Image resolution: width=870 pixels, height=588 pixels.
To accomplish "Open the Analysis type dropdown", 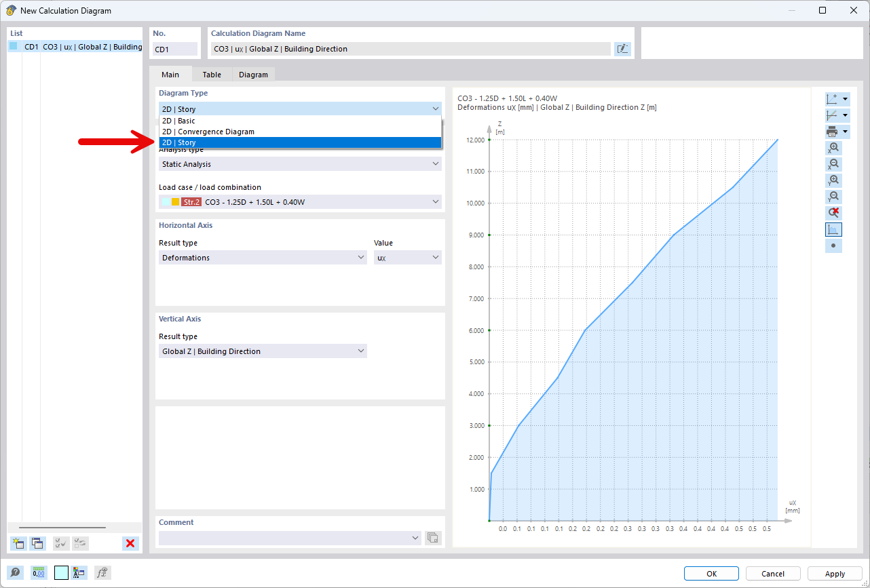I will click(x=300, y=164).
